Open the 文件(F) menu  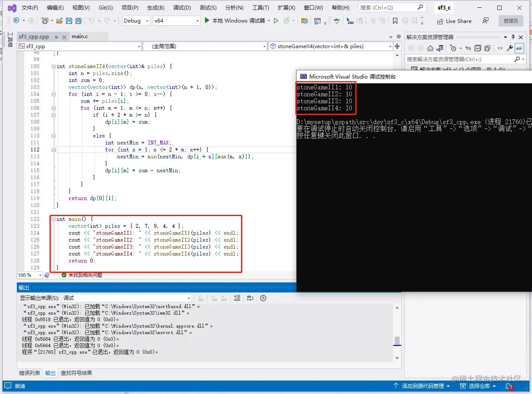pos(30,8)
